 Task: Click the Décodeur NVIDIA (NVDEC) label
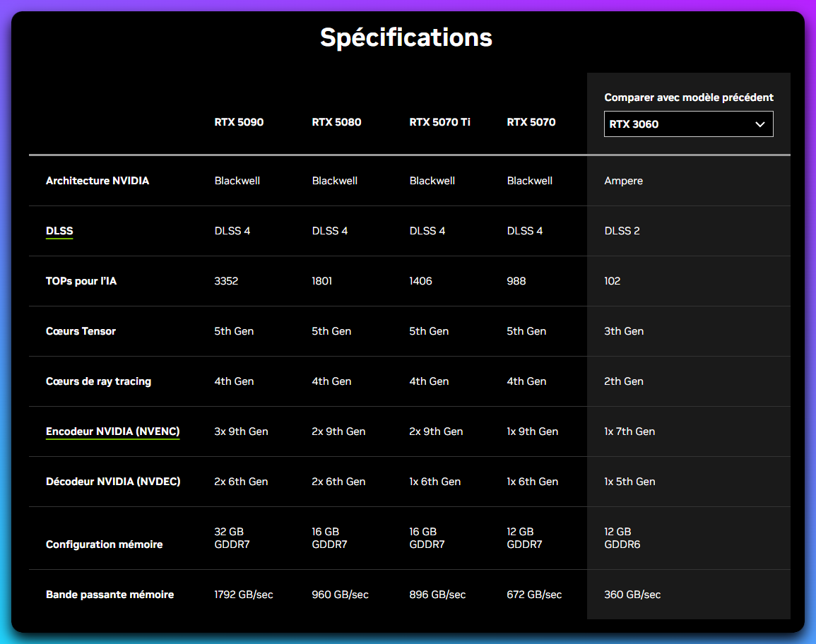click(x=113, y=481)
